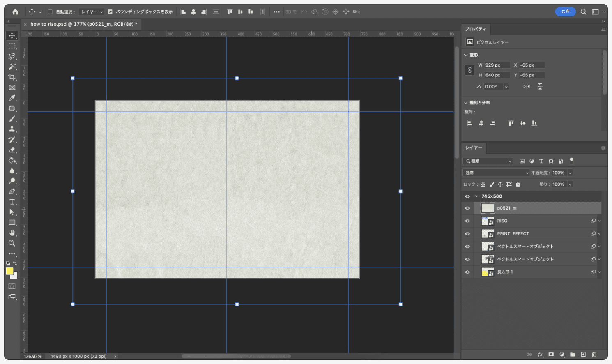Switch to the how to riso.psd document tab

(83, 24)
